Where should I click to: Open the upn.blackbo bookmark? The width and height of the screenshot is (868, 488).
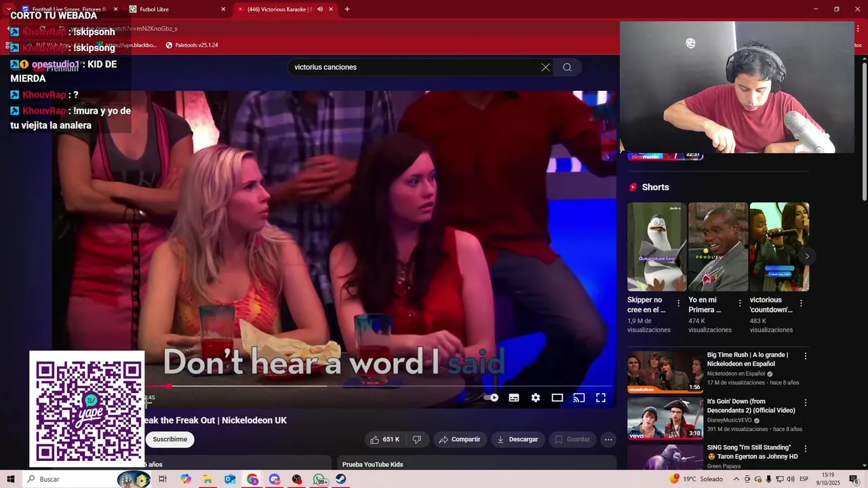pyautogui.click(x=127, y=45)
